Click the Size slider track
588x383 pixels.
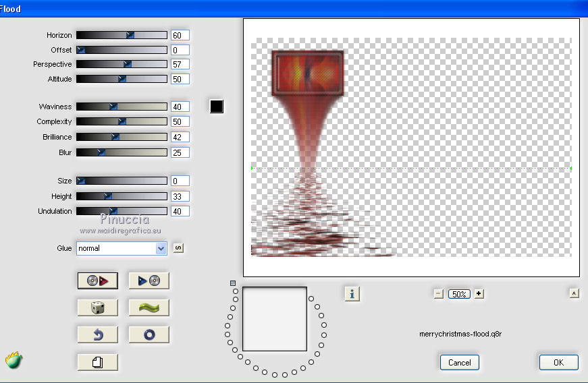(x=122, y=181)
